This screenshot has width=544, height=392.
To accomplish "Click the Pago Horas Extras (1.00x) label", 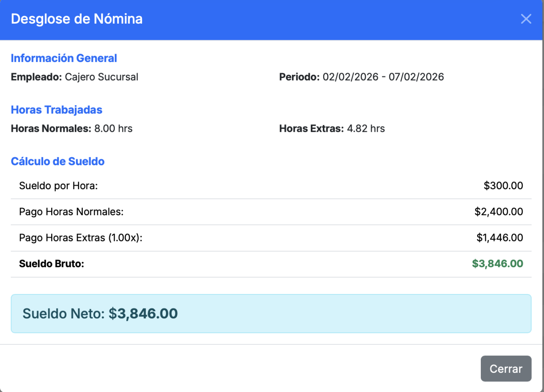I will [x=81, y=238].
